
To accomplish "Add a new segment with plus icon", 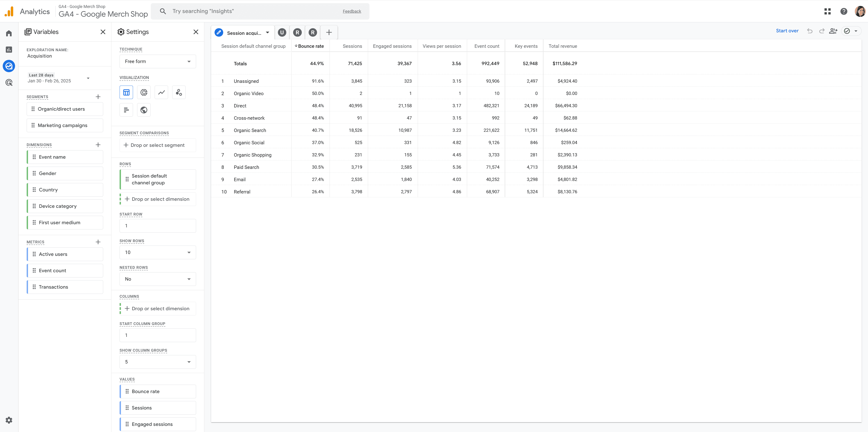I will (x=98, y=97).
